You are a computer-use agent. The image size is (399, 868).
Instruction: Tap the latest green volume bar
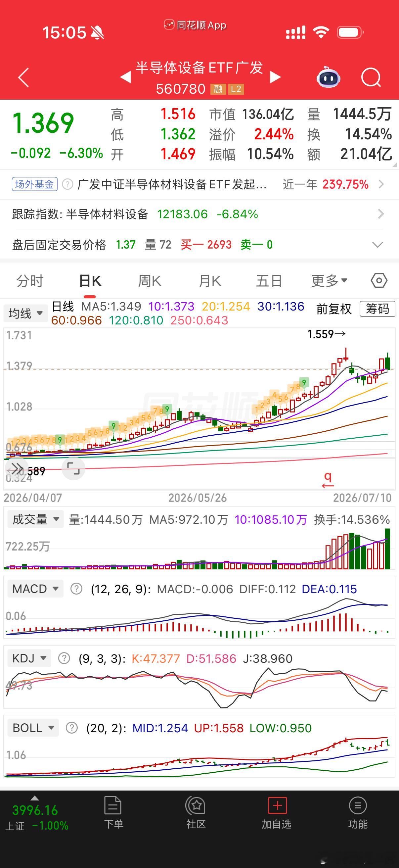tap(387, 549)
